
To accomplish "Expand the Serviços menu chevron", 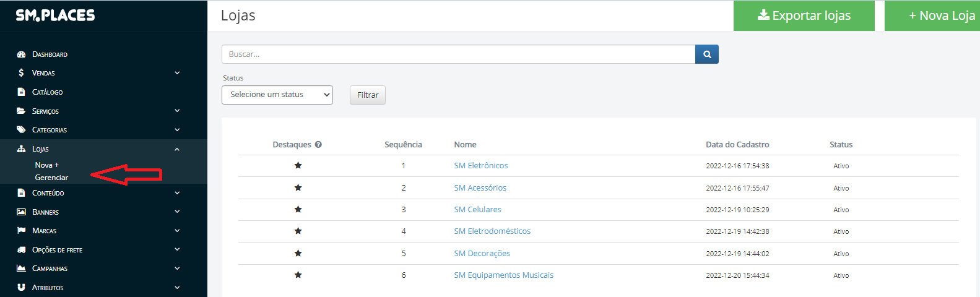I will [177, 111].
